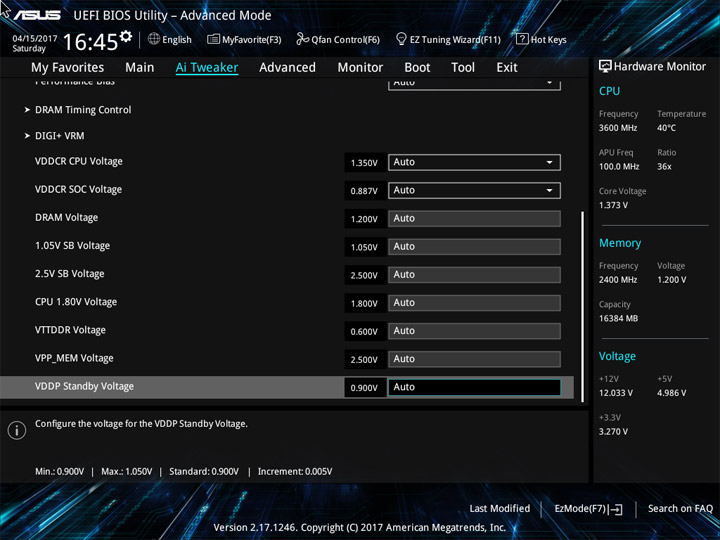
Task: Select the VPP_MEM Voltage label
Action: (x=74, y=358)
